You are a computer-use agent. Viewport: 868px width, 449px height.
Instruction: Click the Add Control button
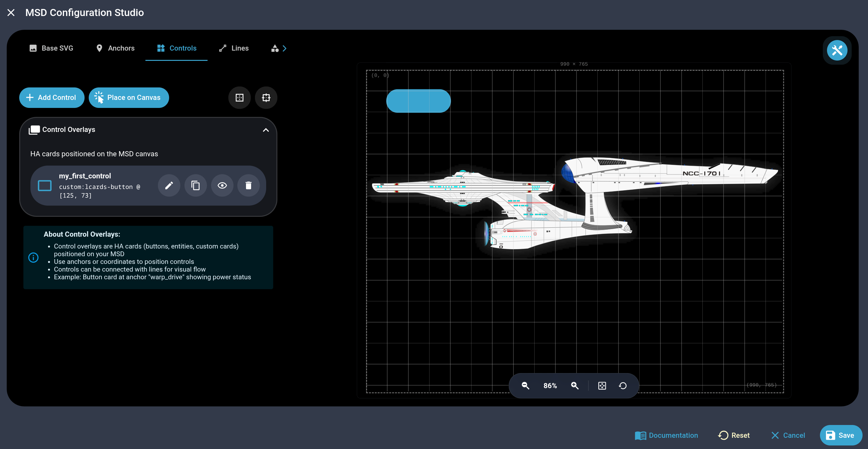click(52, 98)
